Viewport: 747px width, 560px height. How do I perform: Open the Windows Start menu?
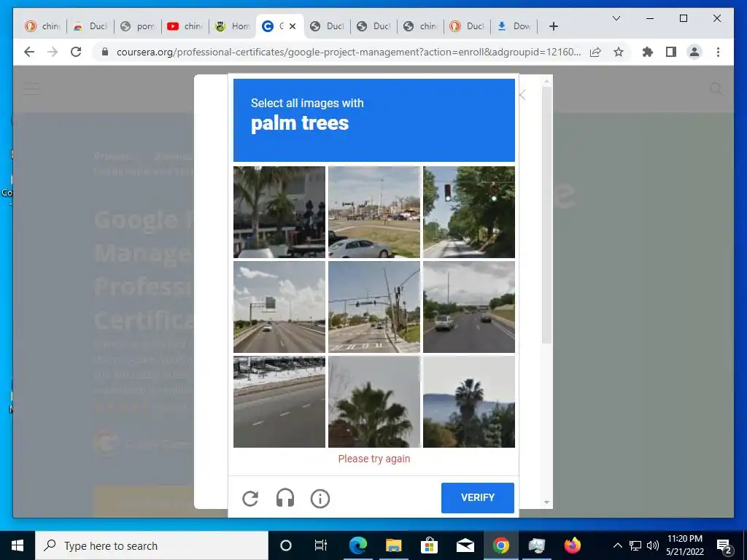pyautogui.click(x=18, y=545)
